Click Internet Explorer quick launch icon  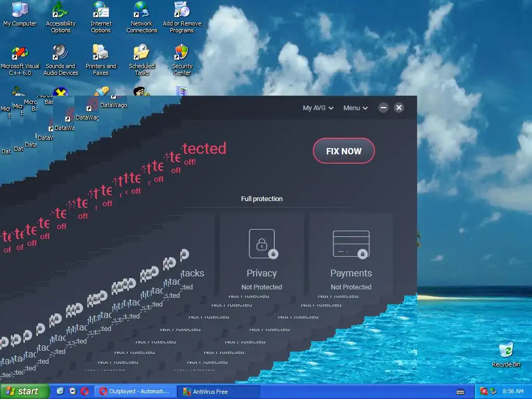click(x=60, y=391)
